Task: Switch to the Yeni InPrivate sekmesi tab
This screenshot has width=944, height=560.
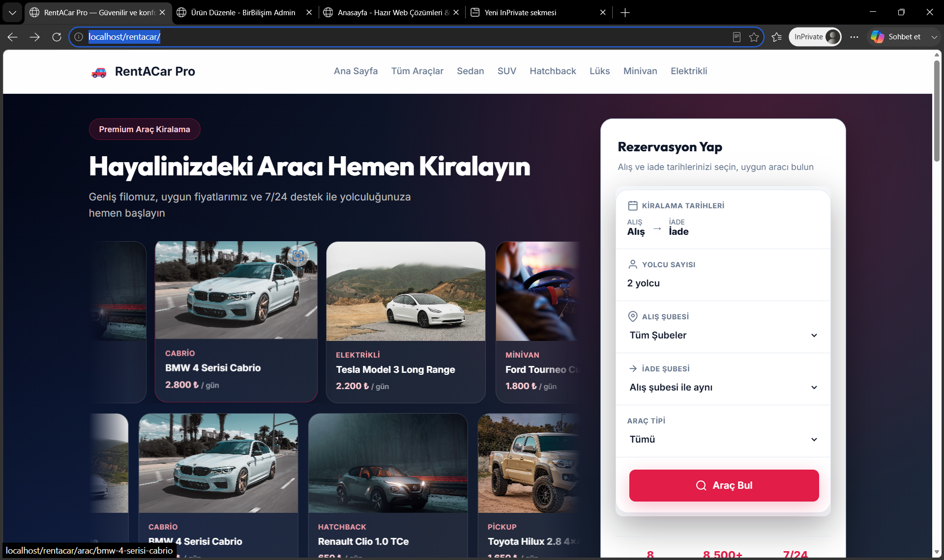Action: (538, 12)
